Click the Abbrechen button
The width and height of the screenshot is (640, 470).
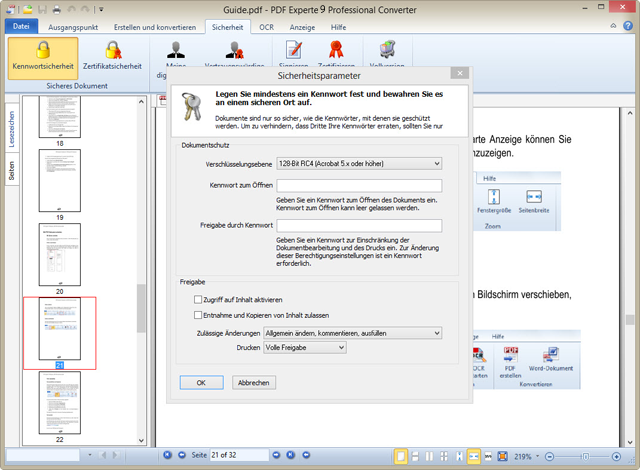tap(253, 382)
